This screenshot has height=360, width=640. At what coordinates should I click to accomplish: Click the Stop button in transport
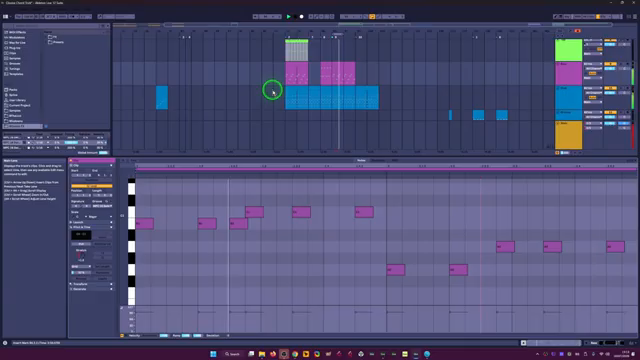pyautogui.click(x=295, y=17)
